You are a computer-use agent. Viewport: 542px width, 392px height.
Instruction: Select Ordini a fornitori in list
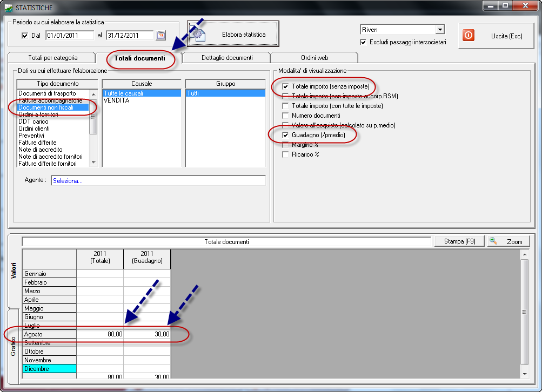point(53,114)
